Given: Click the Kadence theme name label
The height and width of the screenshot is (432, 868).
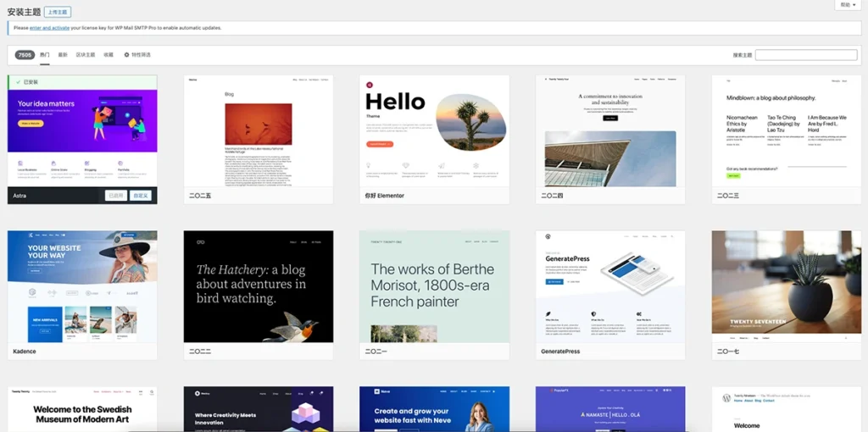Looking at the screenshot, I should coord(25,352).
